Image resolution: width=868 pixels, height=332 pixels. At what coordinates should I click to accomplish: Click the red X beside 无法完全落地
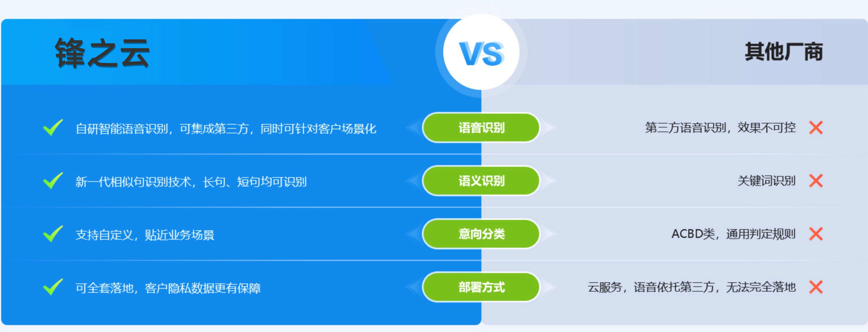click(x=816, y=287)
